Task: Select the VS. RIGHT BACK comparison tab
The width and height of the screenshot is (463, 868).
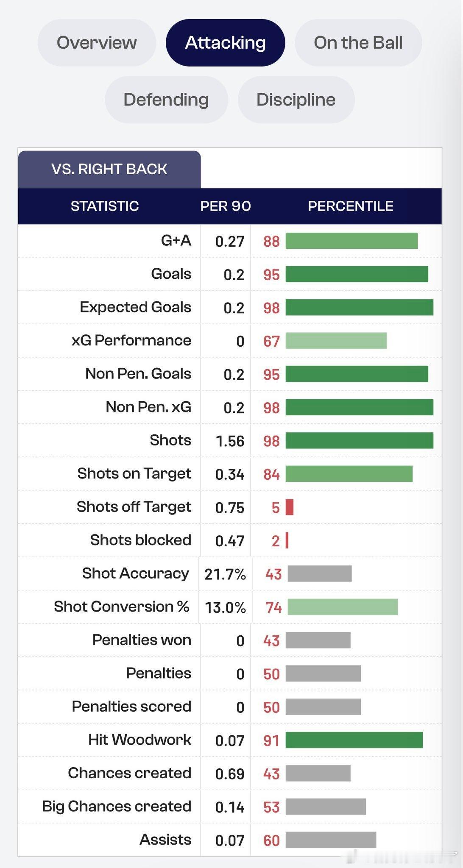Action: click(x=109, y=169)
